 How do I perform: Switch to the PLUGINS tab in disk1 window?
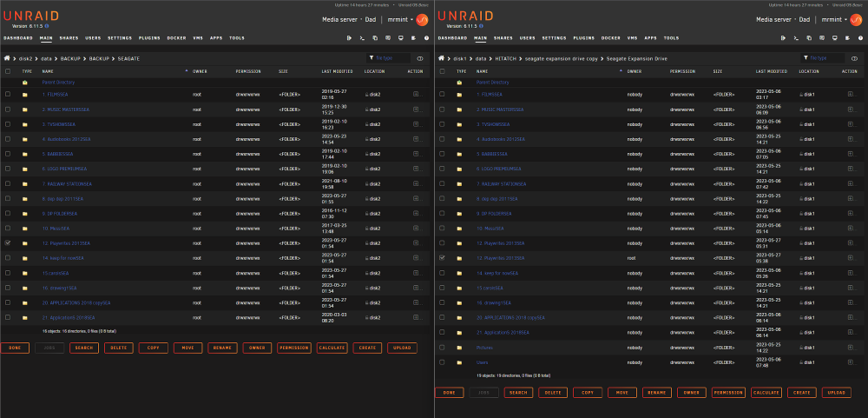(x=584, y=38)
